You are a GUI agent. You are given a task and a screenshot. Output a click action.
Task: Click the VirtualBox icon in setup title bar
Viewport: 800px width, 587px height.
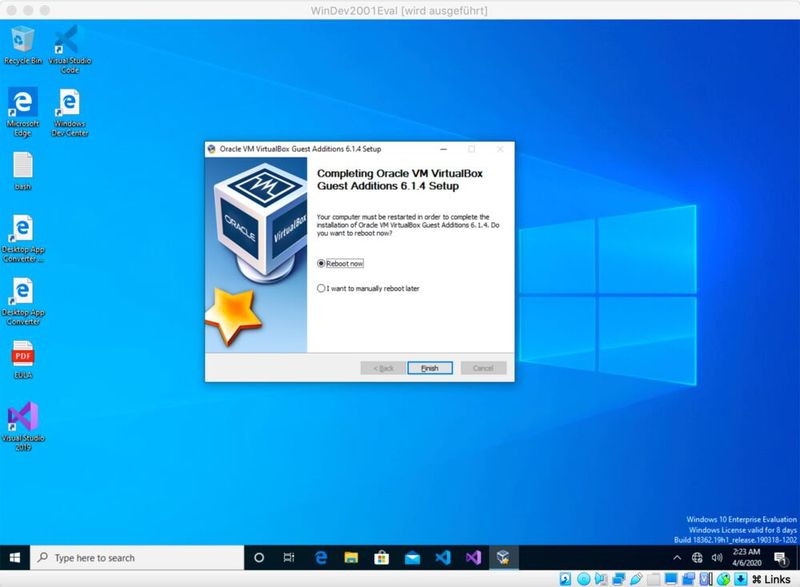pyautogui.click(x=212, y=149)
